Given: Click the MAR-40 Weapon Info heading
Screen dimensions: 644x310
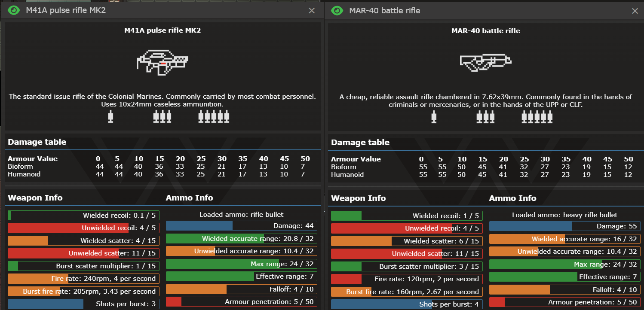Looking at the screenshot, I should [x=358, y=198].
